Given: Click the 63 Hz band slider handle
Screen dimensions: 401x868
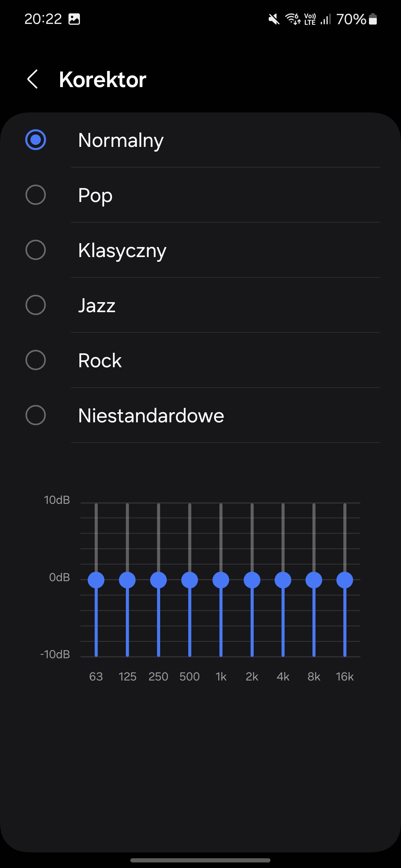Looking at the screenshot, I should click(x=96, y=580).
